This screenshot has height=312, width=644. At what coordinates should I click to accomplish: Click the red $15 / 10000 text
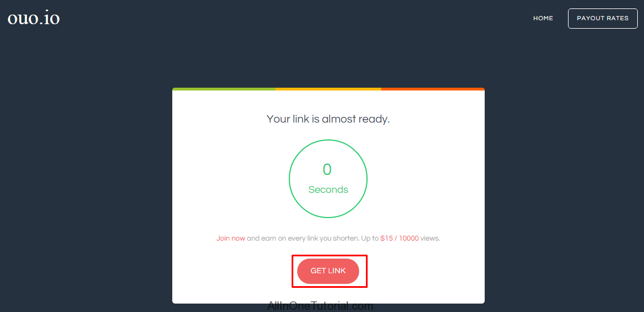coord(399,238)
